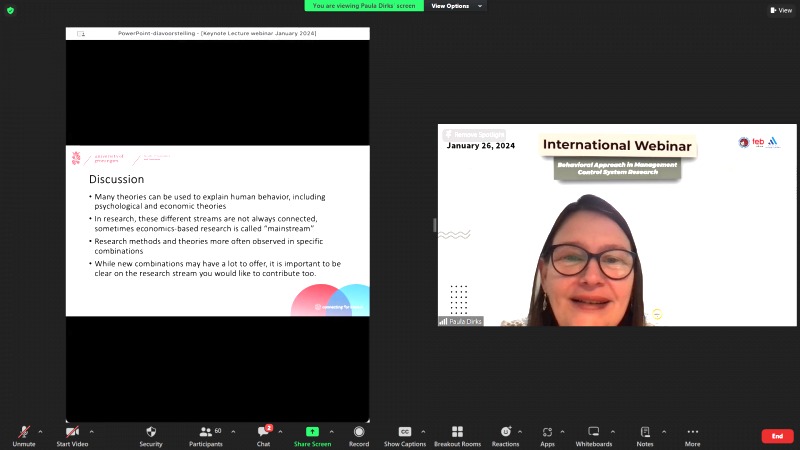Open the More options menu
This screenshot has width=800, height=450.
692,435
